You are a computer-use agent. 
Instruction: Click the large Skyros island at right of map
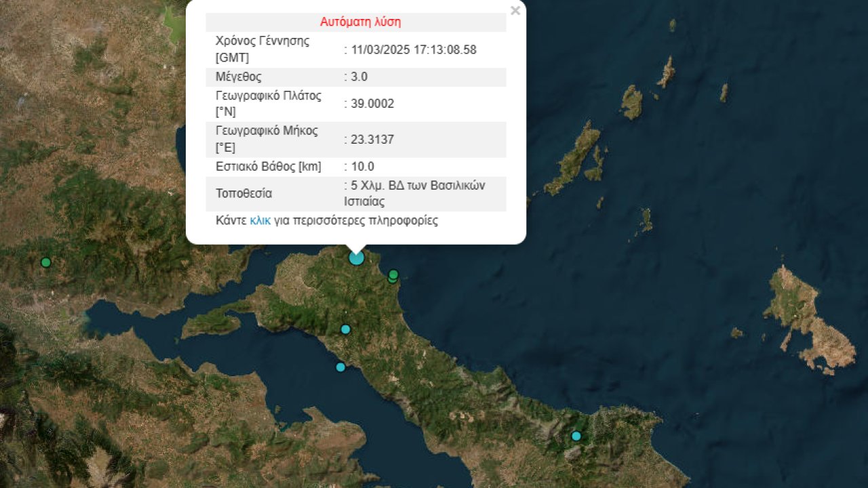pos(807,319)
